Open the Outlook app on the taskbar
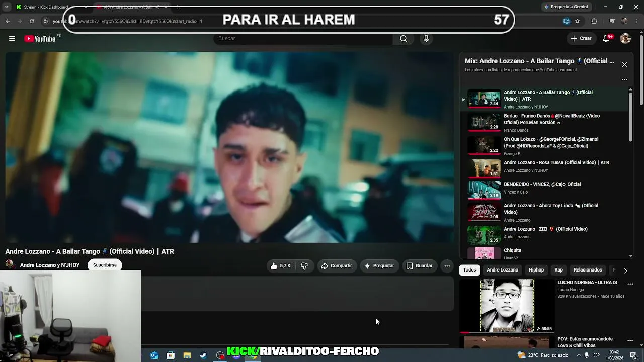644x362 pixels. click(154, 355)
